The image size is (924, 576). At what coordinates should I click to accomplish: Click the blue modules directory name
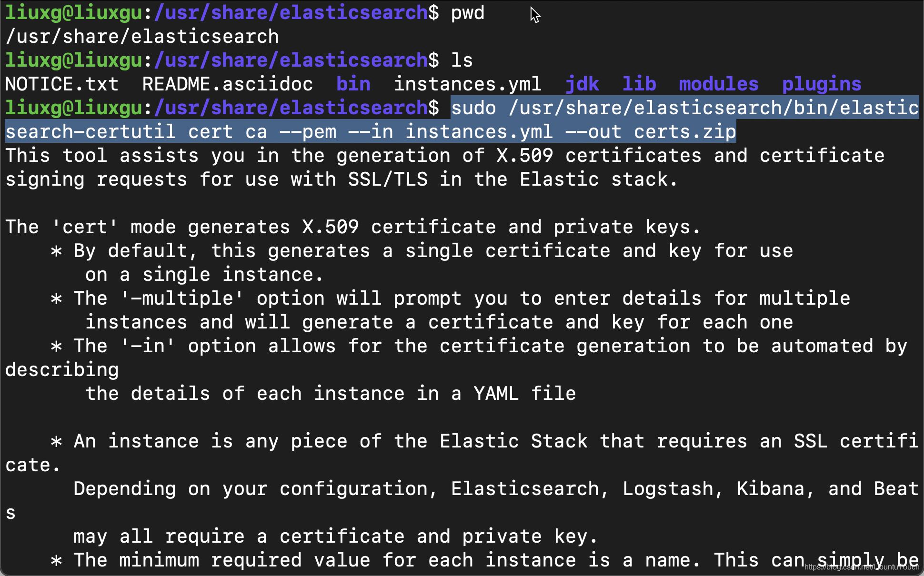coord(718,84)
